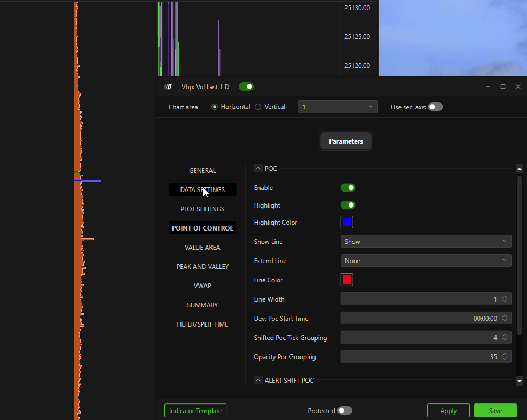Image resolution: width=527 pixels, height=420 pixels.
Task: Click the 25120.00 price axis label
Action: tap(357, 66)
